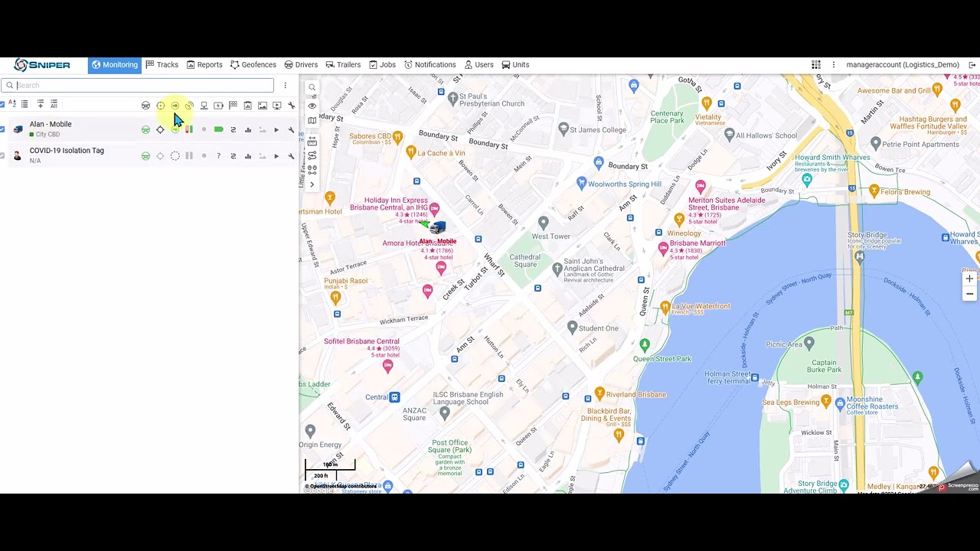Image resolution: width=980 pixels, height=551 pixels.
Task: Go to the Geofences tab
Action: [x=253, y=65]
